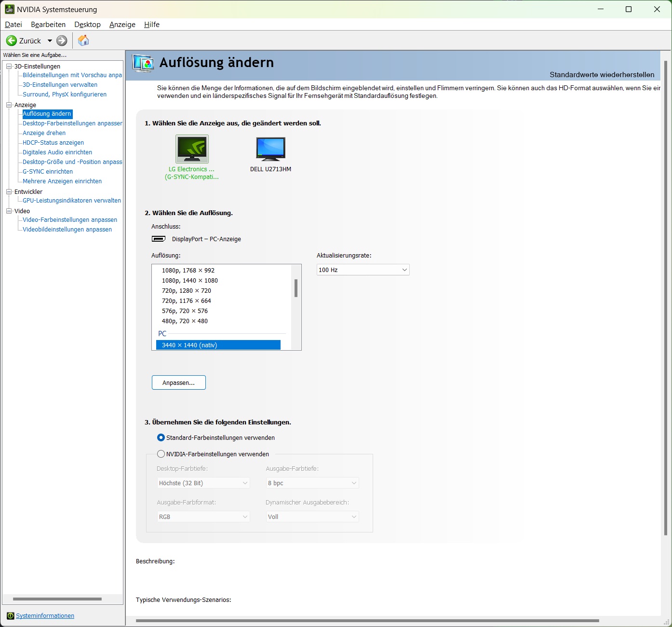Click the Systeminformationen link

click(45, 616)
